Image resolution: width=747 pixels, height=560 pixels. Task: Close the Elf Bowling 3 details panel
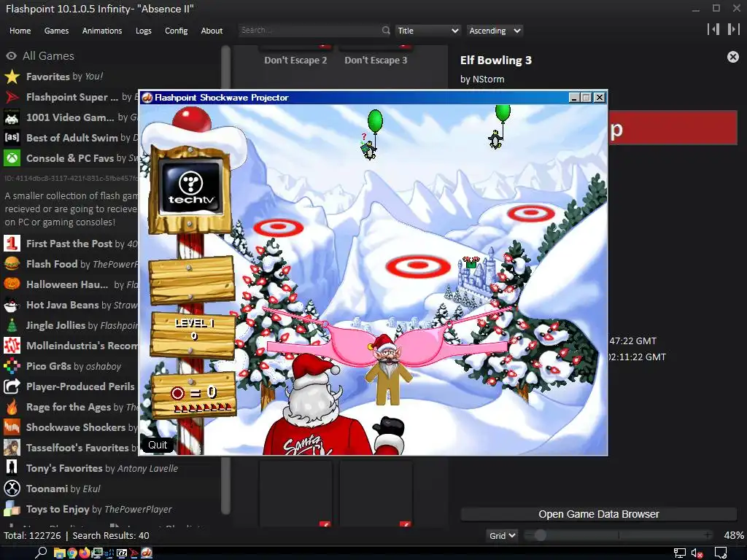tap(733, 57)
